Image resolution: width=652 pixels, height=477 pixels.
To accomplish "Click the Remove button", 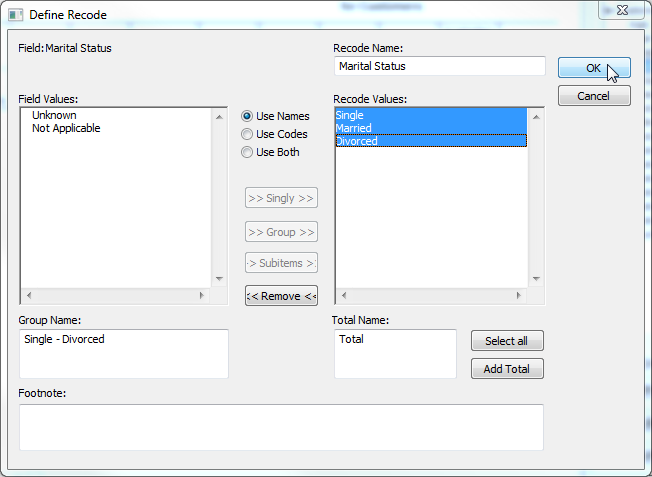I will click(281, 296).
